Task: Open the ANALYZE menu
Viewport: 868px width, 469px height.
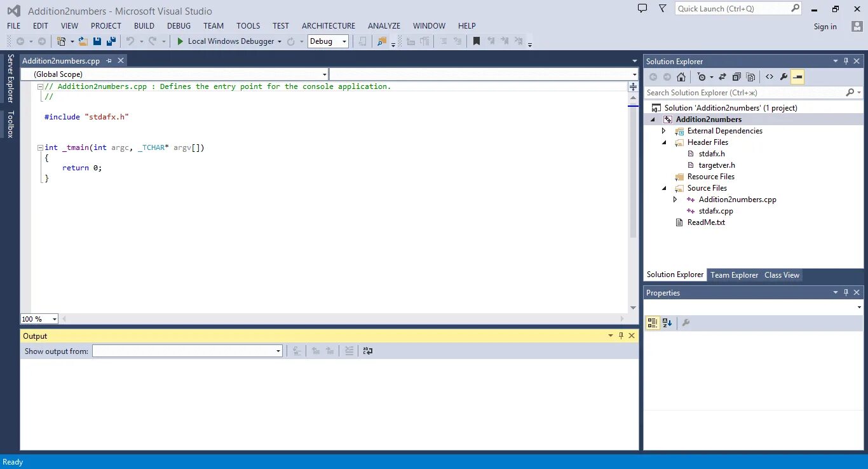Action: click(384, 26)
